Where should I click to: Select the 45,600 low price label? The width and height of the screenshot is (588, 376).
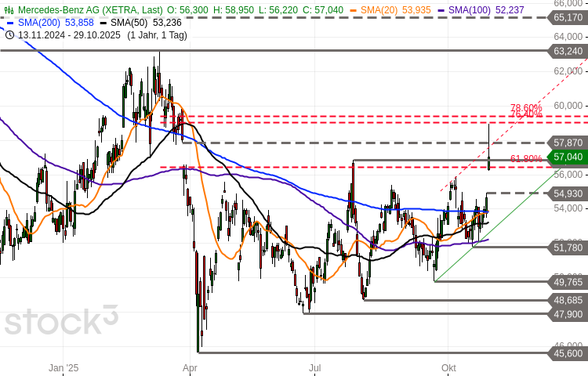pos(568,353)
